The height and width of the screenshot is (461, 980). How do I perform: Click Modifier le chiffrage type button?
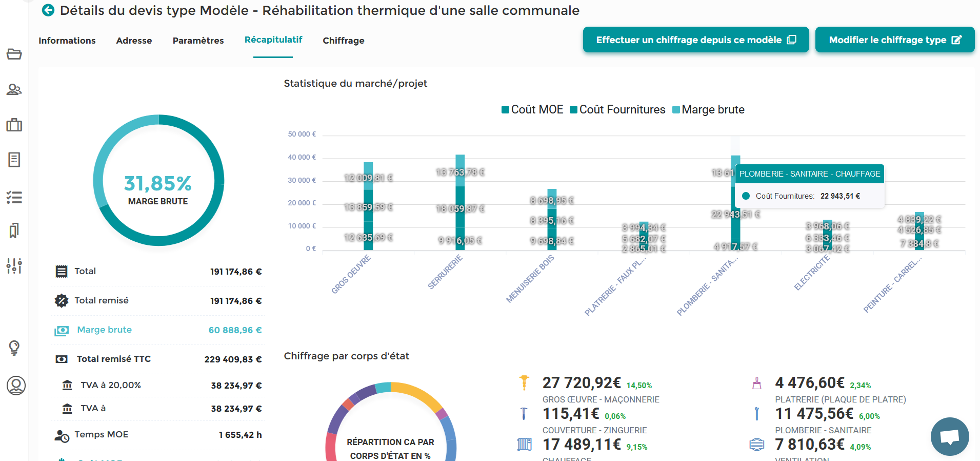tap(894, 40)
